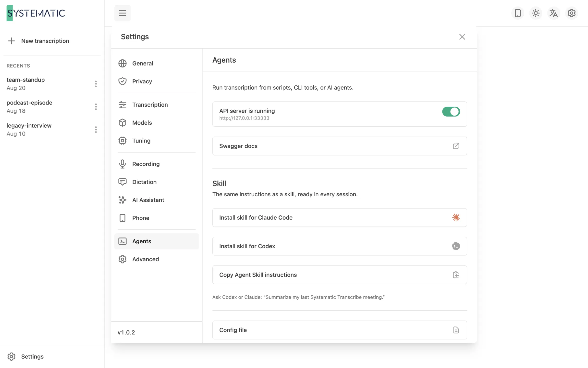Click the API server URL text
Viewport: 588px width, 368px height.
[244, 118]
